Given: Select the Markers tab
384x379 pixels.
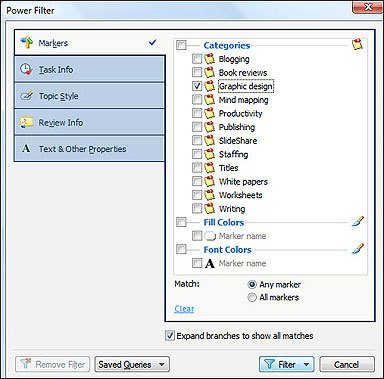Looking at the screenshot, I should pyautogui.click(x=89, y=43).
